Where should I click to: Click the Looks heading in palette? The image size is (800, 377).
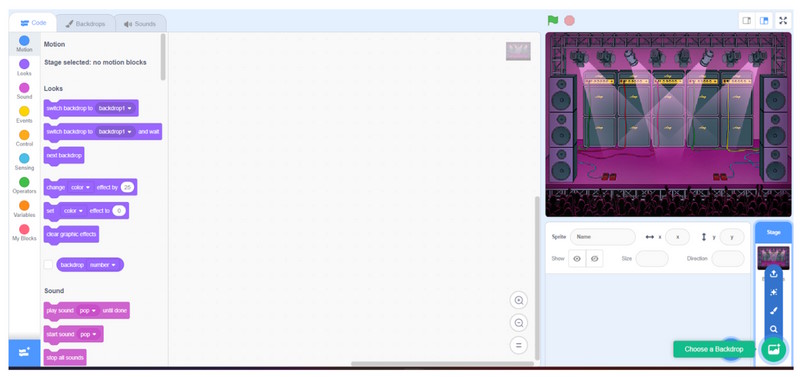pyautogui.click(x=53, y=88)
